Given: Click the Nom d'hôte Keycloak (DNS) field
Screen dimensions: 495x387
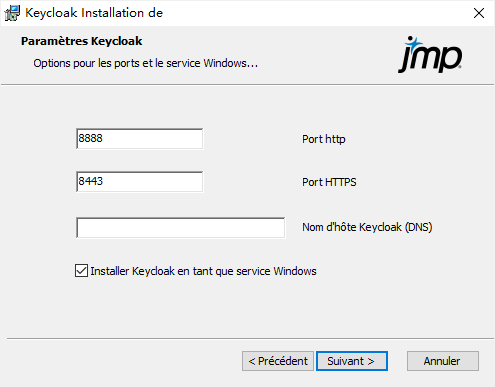Looking at the screenshot, I should [x=181, y=228].
